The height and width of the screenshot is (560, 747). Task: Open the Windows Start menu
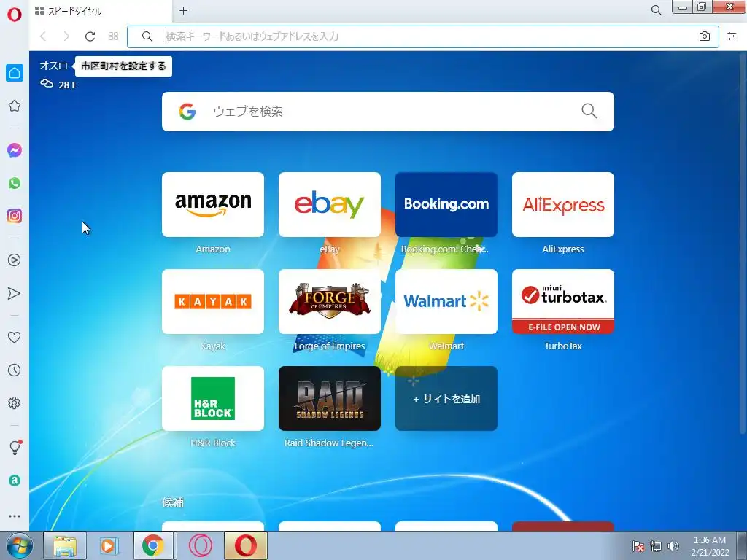point(19,545)
